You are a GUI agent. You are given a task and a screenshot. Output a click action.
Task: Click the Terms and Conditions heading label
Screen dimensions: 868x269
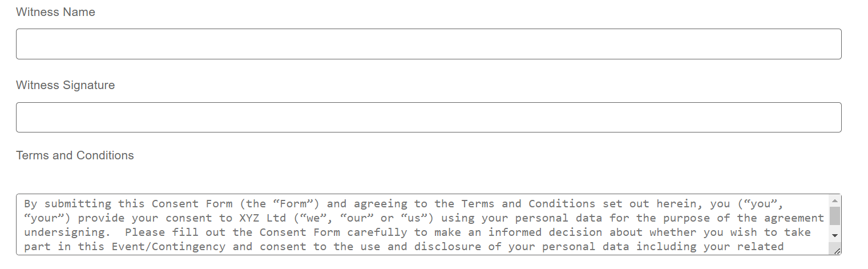[75, 155]
